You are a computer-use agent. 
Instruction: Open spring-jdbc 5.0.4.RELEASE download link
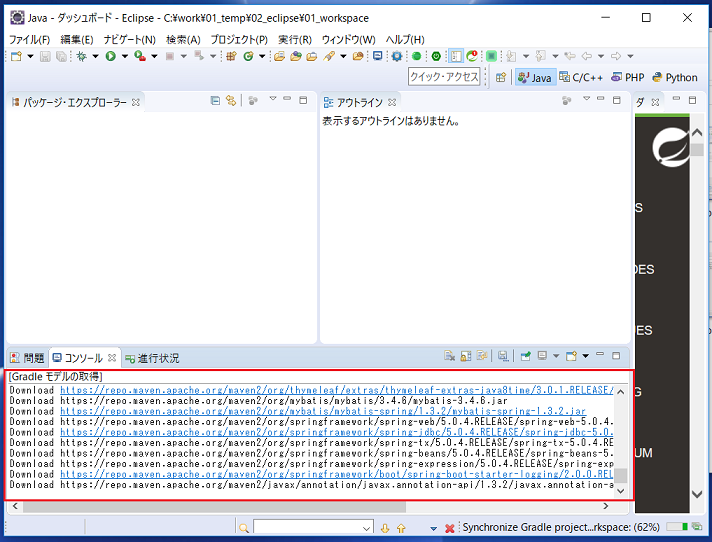click(336, 432)
